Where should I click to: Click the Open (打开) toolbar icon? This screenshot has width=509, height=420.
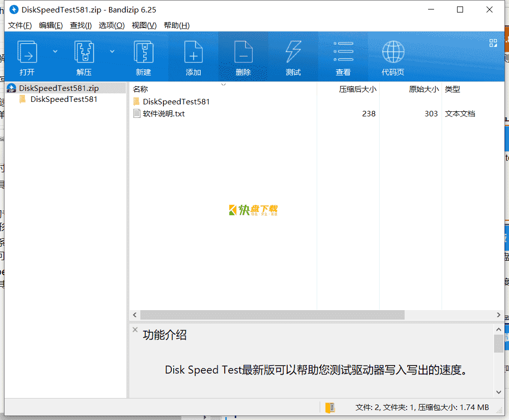pos(27,52)
